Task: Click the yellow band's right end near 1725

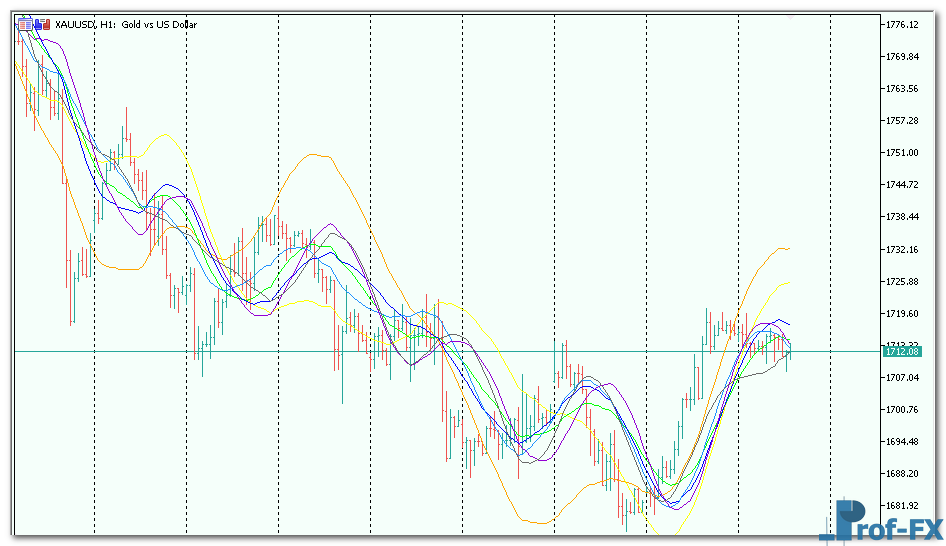Action: pyautogui.click(x=788, y=282)
